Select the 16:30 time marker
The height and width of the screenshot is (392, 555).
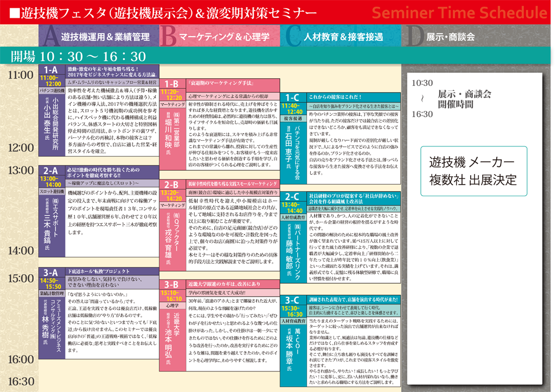click(21, 381)
